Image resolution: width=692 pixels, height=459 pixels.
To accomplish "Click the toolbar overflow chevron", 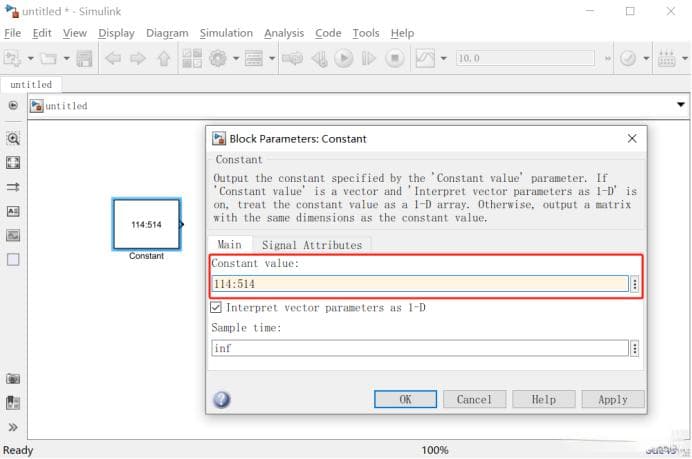I will tap(608, 58).
